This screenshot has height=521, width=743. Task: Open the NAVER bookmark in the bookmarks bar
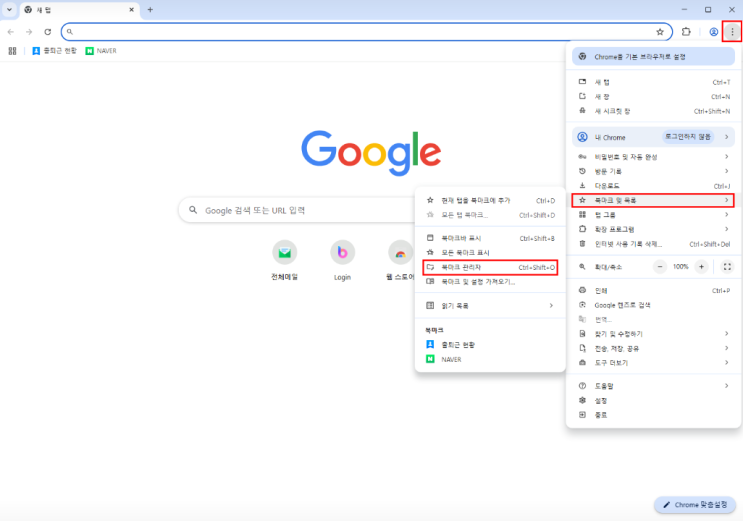click(x=101, y=51)
